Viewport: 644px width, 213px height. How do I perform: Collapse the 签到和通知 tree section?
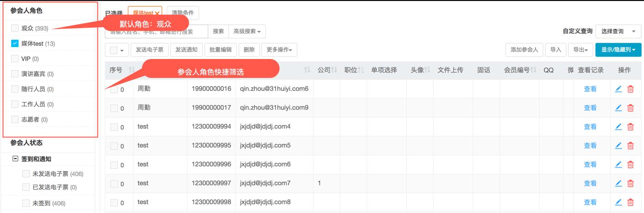[15, 159]
